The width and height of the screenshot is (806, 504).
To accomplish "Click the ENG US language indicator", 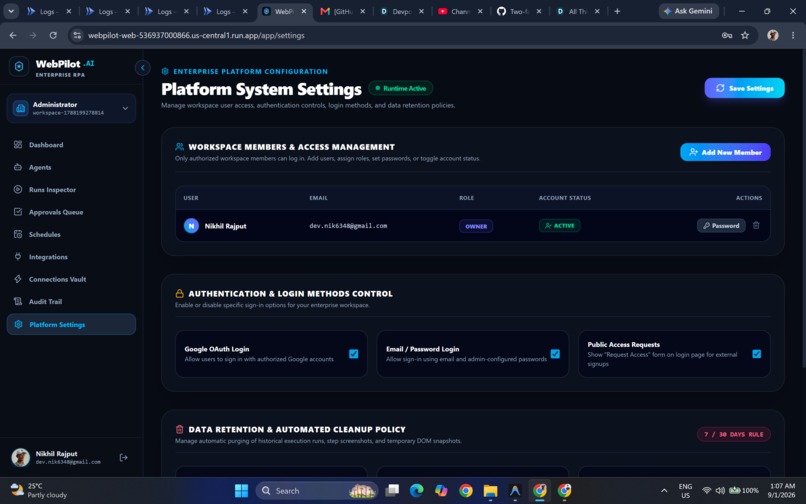I will [685, 491].
